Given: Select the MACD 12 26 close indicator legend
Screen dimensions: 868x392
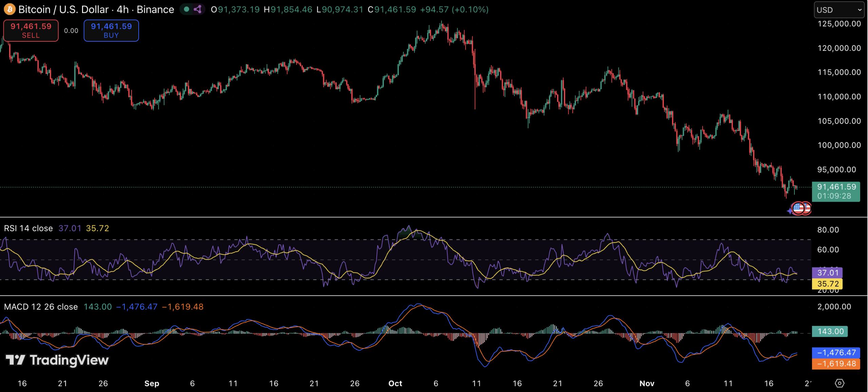Looking at the screenshot, I should pyautogui.click(x=41, y=307).
